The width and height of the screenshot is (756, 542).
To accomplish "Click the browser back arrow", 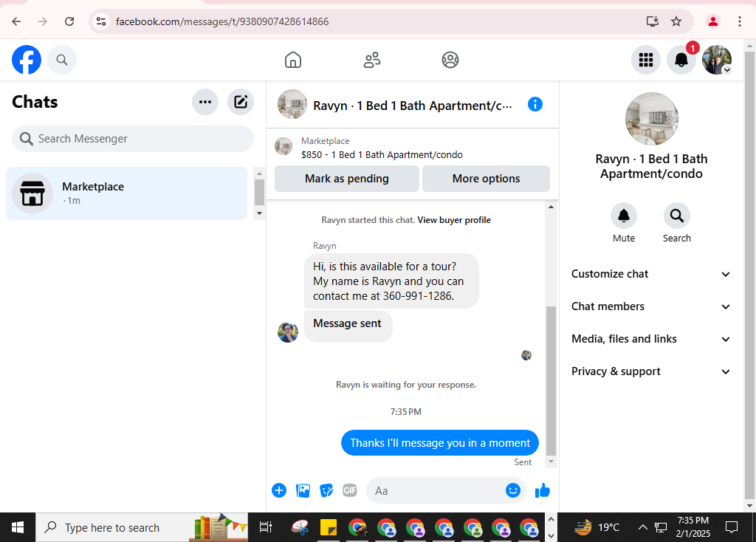I will (x=16, y=21).
